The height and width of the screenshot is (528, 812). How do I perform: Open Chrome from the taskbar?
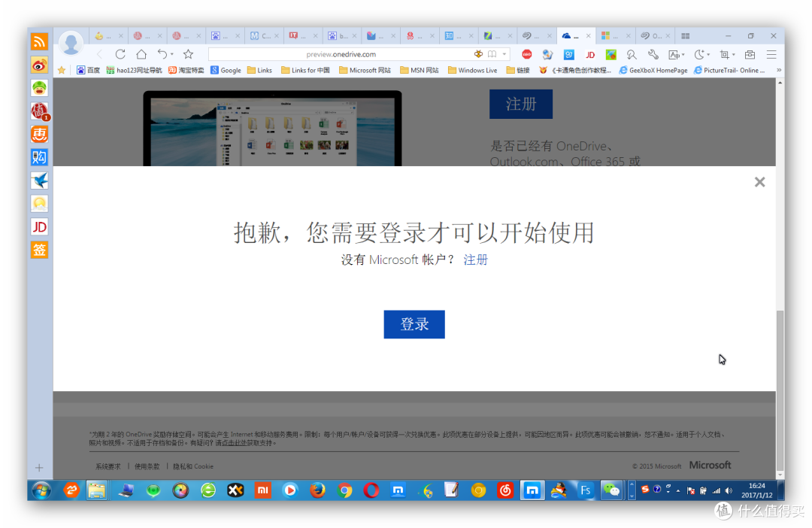[x=345, y=490]
